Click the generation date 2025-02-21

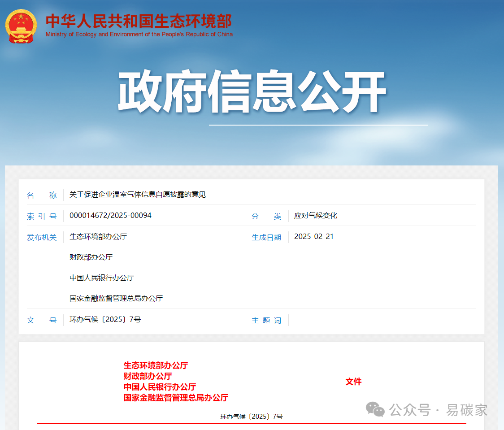pos(314,237)
